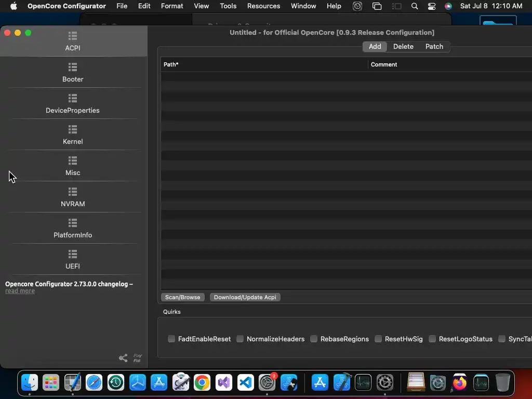Open the Resources menu
The height and width of the screenshot is (399, 532).
tap(263, 6)
